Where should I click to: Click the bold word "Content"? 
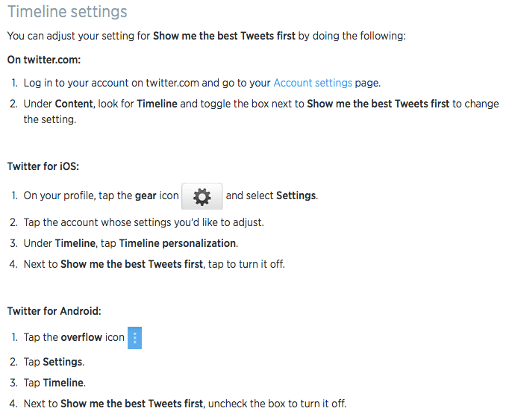pos(74,104)
